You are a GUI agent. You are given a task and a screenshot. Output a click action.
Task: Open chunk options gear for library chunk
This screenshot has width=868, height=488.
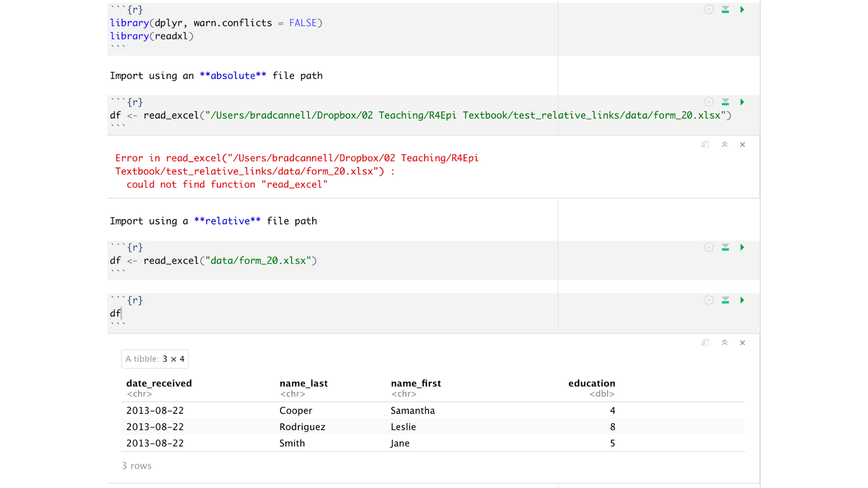coord(708,10)
